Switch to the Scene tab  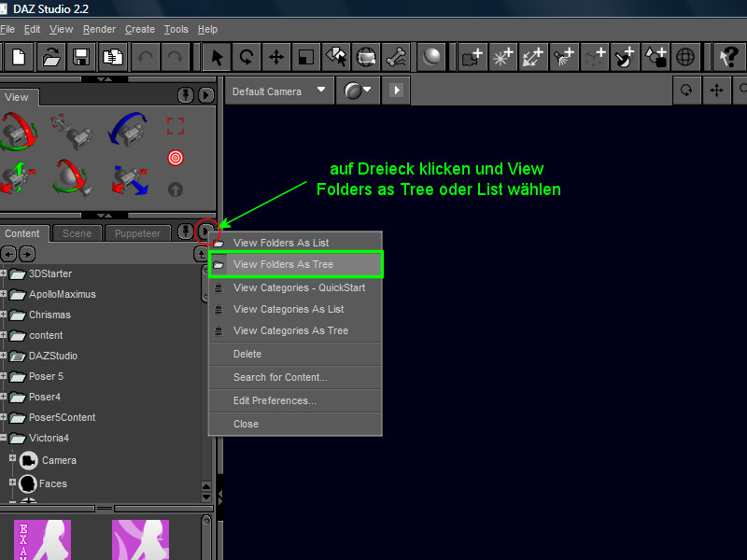77,233
